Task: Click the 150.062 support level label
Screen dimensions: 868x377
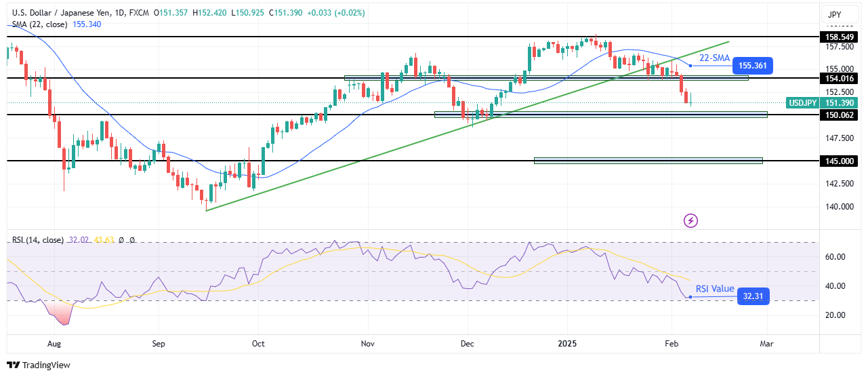Action: [x=839, y=115]
